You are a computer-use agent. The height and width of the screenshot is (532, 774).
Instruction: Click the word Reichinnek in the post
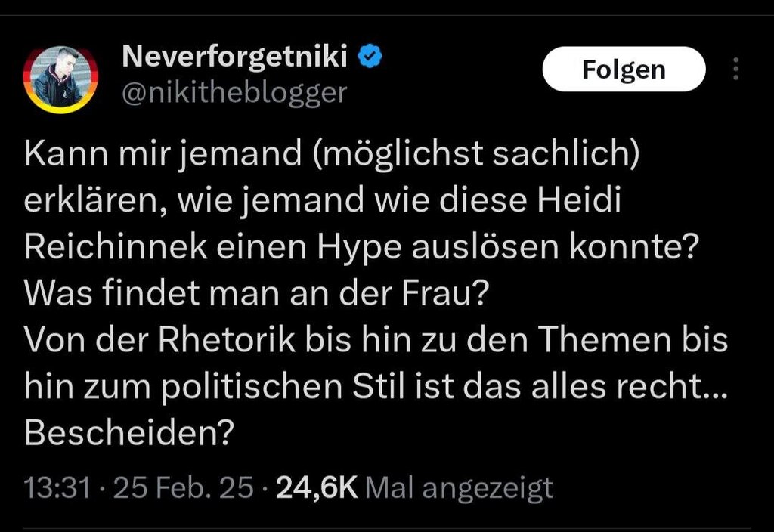pos(116,247)
